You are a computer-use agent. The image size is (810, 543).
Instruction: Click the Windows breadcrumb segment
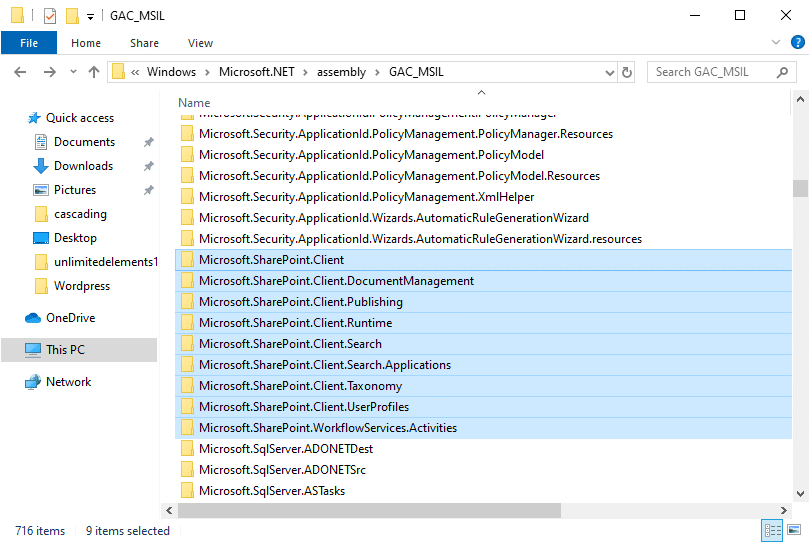point(171,72)
